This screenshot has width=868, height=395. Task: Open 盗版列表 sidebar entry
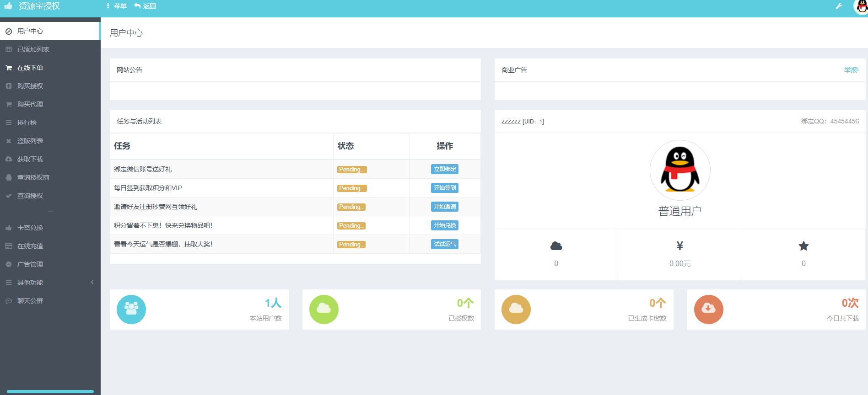[x=50, y=141]
